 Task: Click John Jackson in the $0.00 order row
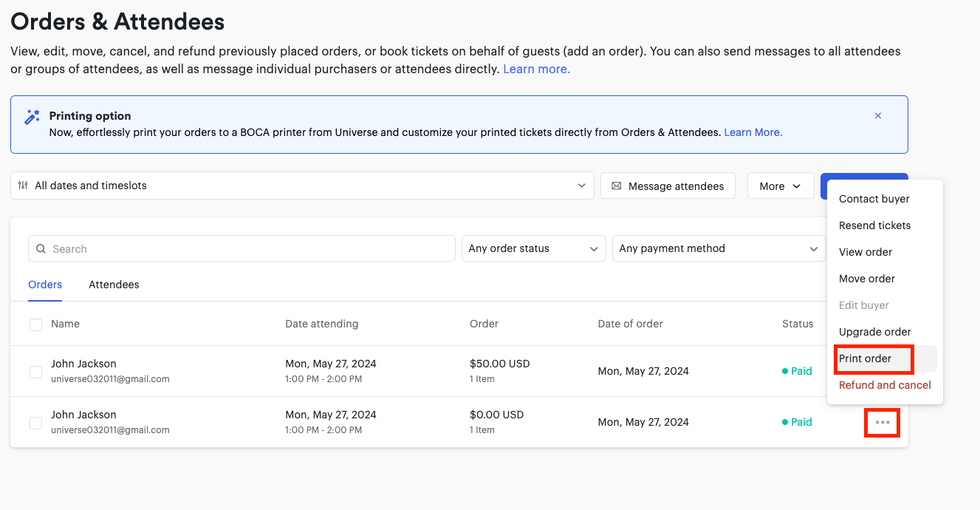point(83,415)
